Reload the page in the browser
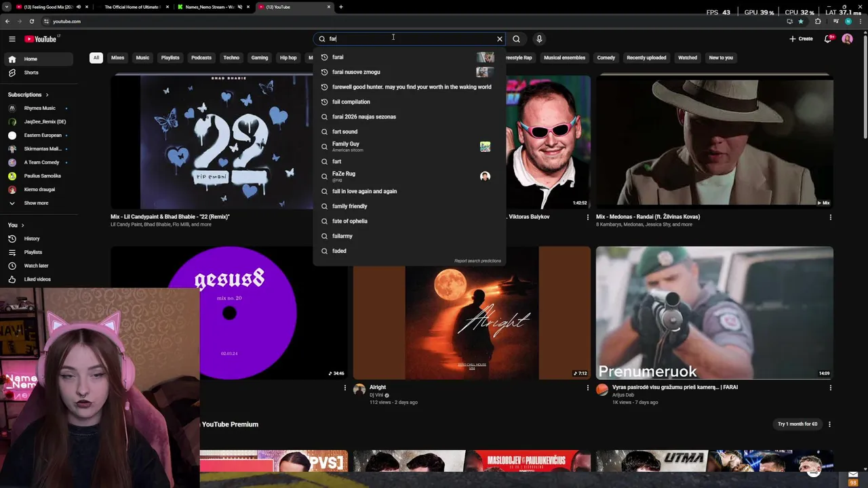Screen dimensions: 868x488 click(31, 21)
